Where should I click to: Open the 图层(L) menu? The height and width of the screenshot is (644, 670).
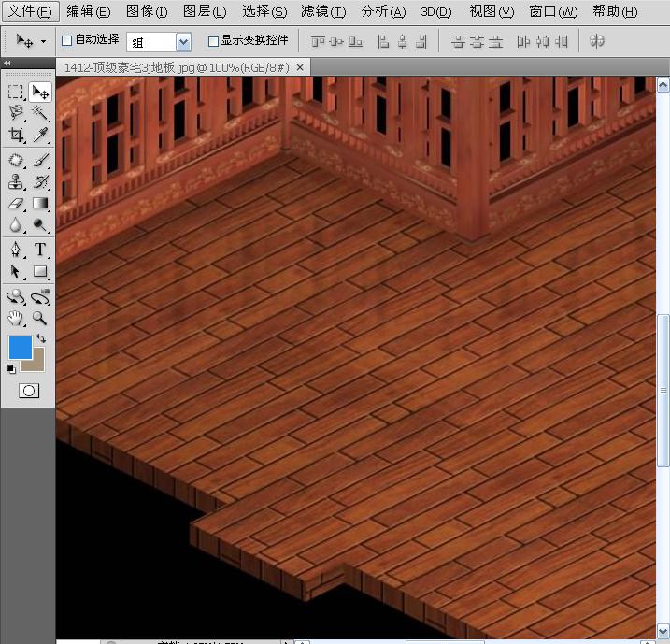(x=204, y=11)
